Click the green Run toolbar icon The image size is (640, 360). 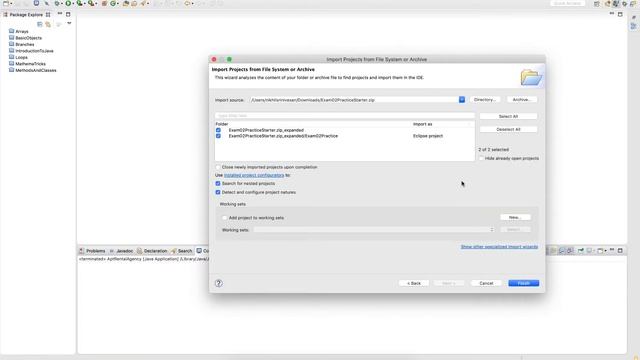[68, 3]
